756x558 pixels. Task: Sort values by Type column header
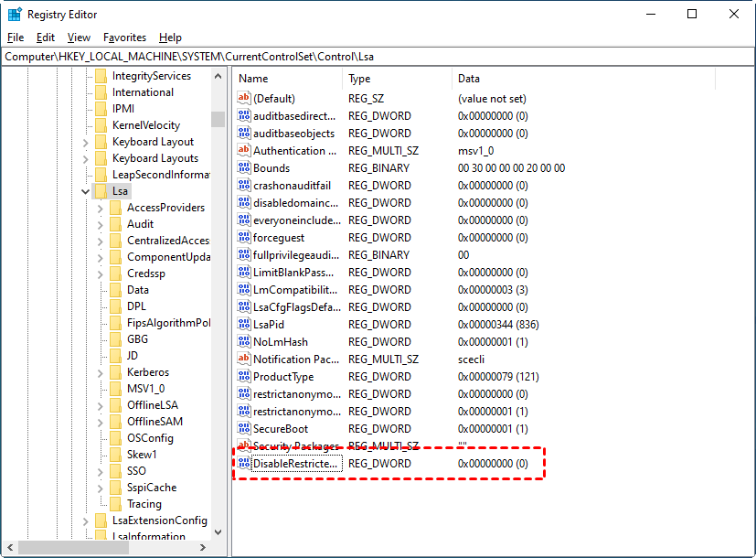click(398, 79)
